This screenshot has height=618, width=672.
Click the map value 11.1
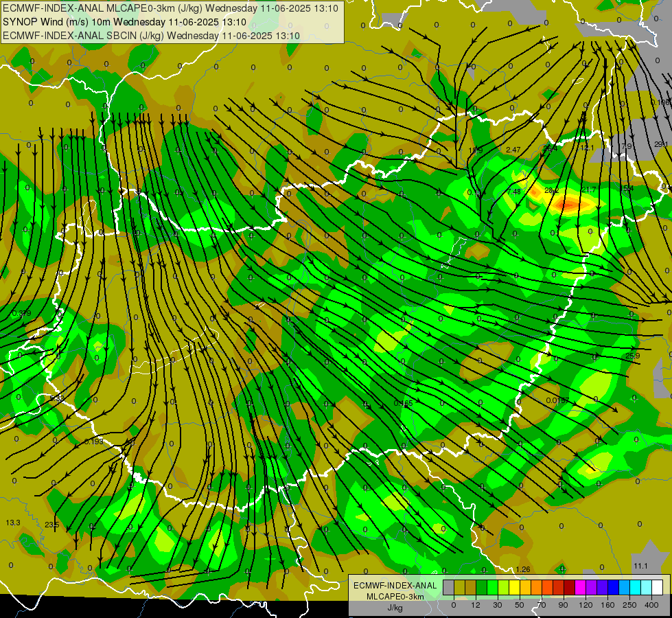point(640,566)
